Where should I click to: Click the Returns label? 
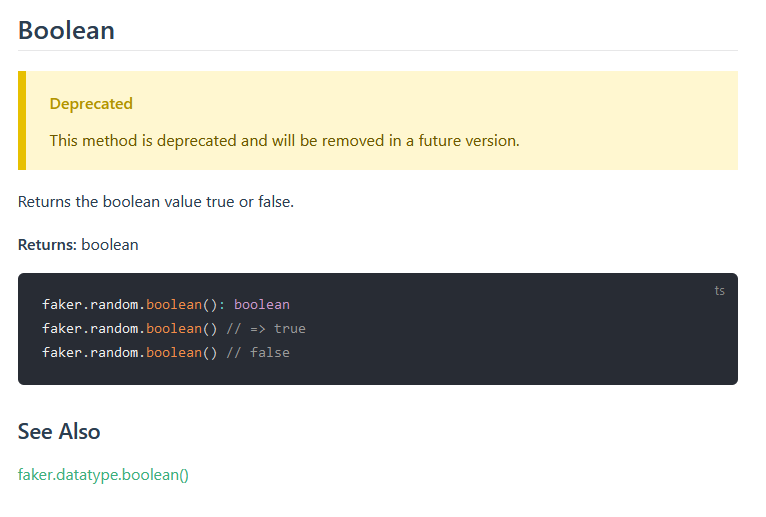point(47,244)
